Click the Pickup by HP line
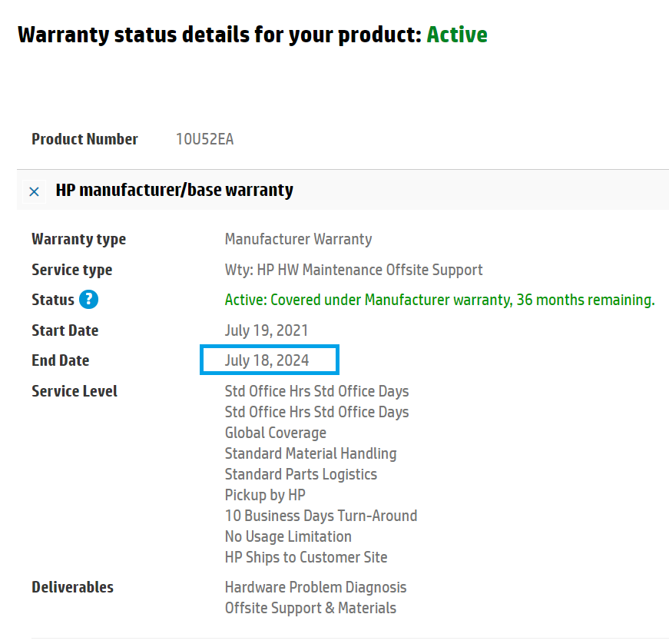The width and height of the screenshot is (669, 644). pyautogui.click(x=265, y=496)
